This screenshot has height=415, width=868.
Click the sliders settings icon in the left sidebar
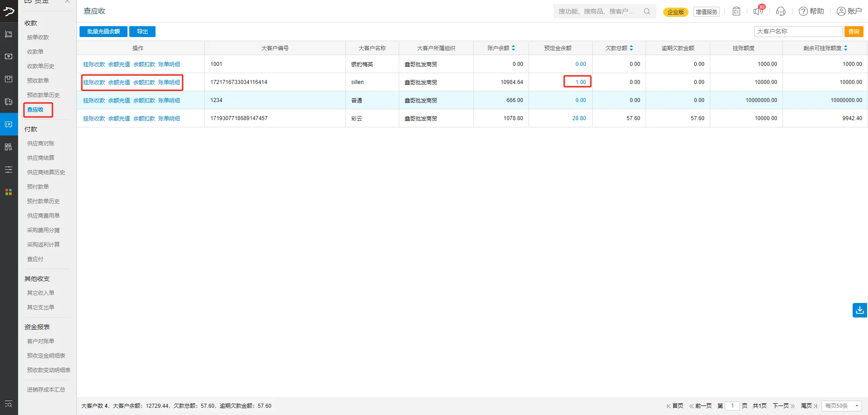click(x=9, y=170)
